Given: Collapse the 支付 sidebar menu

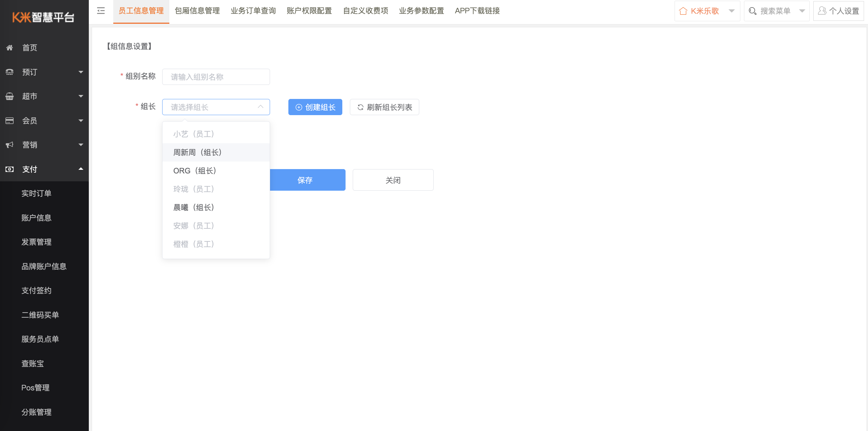Looking at the screenshot, I should click(x=81, y=169).
